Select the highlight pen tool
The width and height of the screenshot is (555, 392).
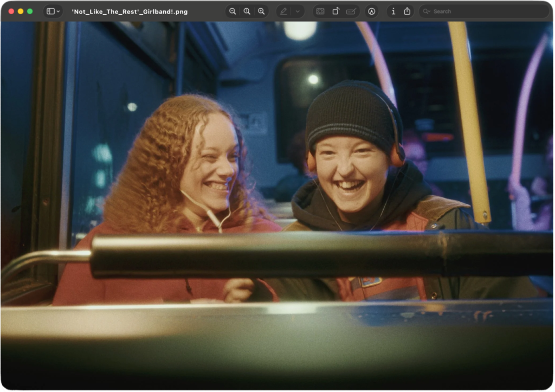click(x=283, y=11)
